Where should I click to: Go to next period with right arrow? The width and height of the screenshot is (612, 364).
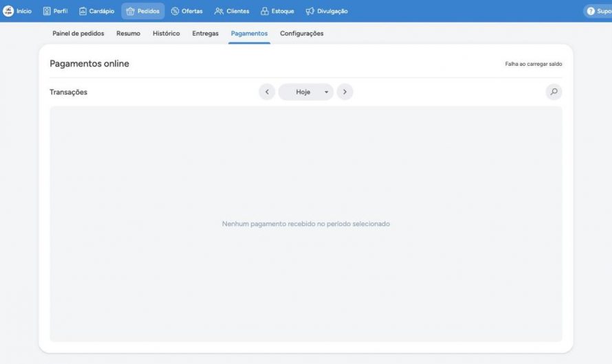[x=345, y=92]
